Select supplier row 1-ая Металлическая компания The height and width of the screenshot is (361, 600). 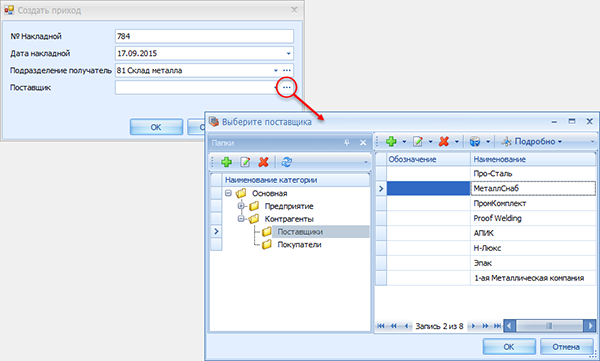[x=491, y=278]
